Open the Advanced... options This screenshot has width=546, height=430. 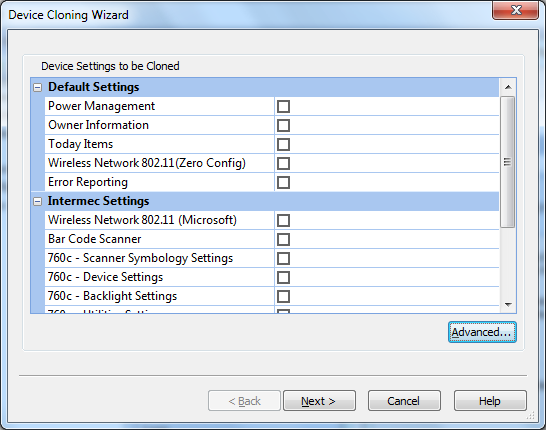click(482, 332)
